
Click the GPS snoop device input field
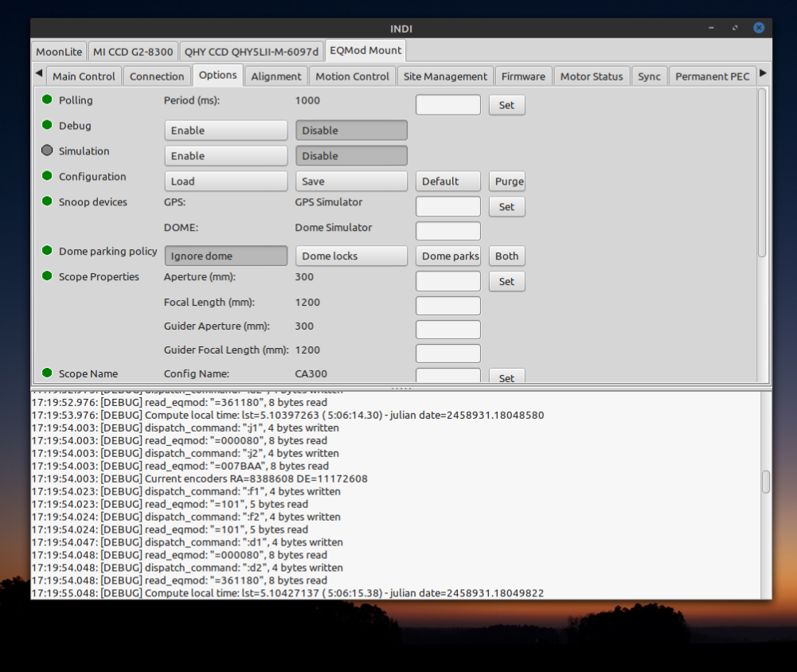(448, 207)
